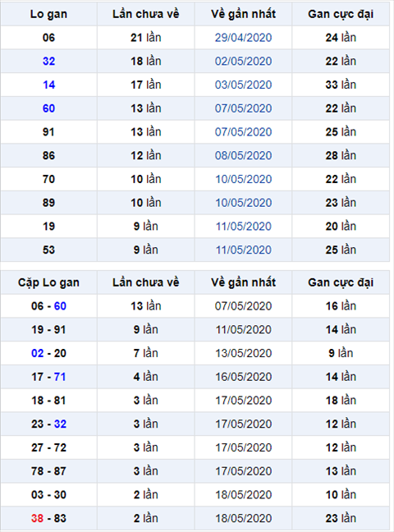This screenshot has height=532, width=394.
Task: Open the 08/05/2020 date link
Action: [x=243, y=155]
